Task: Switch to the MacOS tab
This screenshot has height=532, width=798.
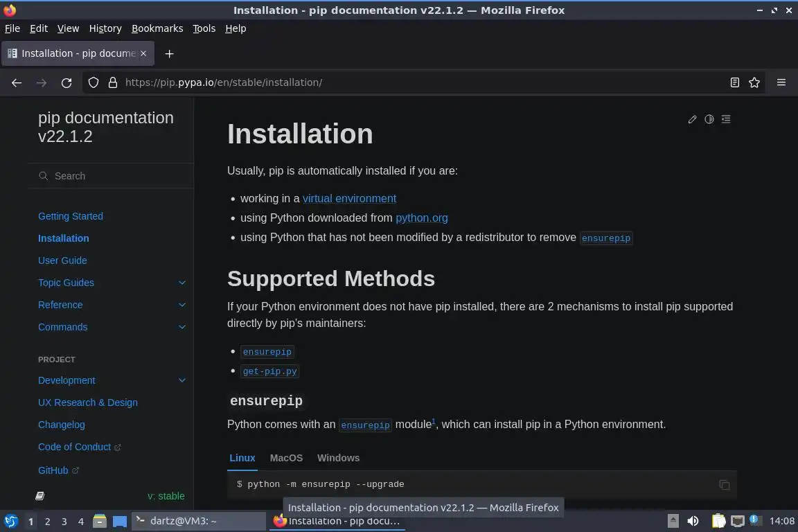Action: [286, 458]
